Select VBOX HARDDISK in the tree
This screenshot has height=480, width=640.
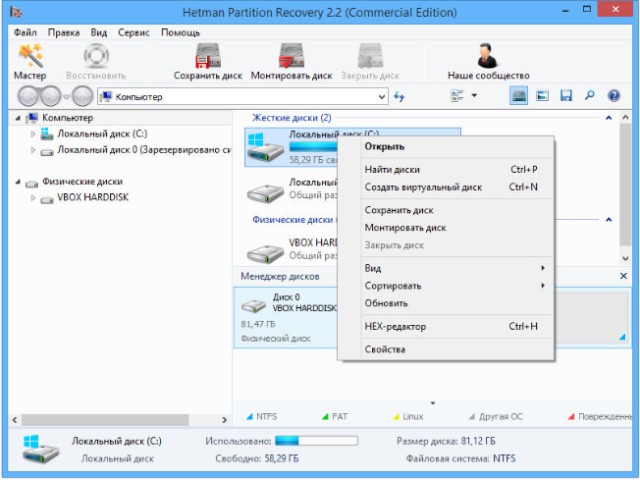coord(93,198)
